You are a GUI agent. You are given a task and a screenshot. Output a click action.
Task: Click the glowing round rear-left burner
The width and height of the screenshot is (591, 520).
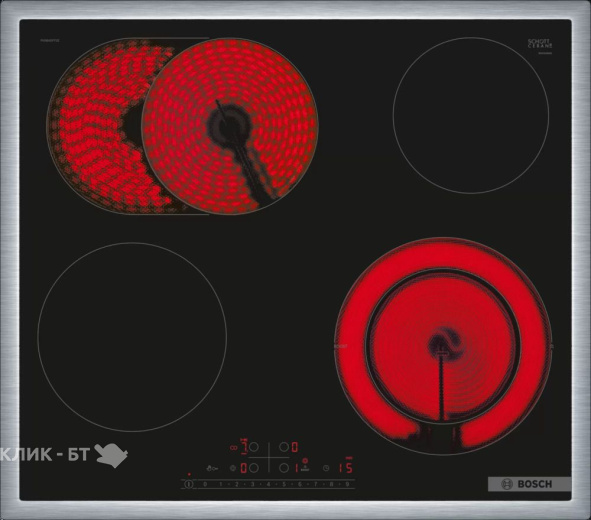point(230,126)
